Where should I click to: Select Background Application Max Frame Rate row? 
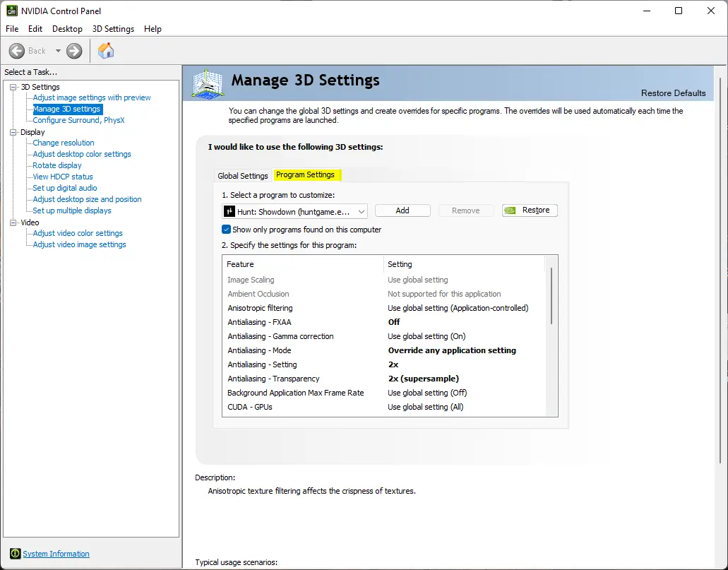tap(383, 393)
